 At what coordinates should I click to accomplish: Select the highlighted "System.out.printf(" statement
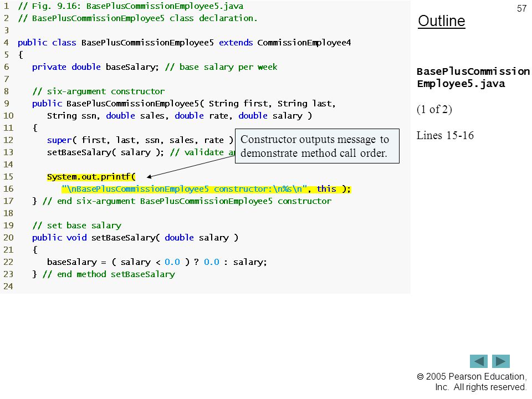[x=91, y=177]
